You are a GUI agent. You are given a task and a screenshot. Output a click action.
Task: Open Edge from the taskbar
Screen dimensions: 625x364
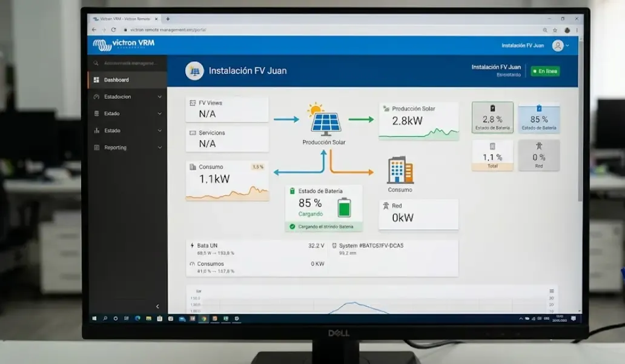point(137,319)
